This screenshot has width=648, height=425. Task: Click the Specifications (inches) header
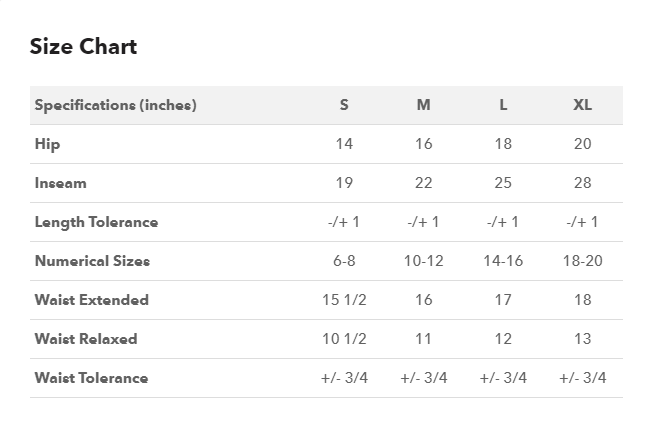click(115, 105)
